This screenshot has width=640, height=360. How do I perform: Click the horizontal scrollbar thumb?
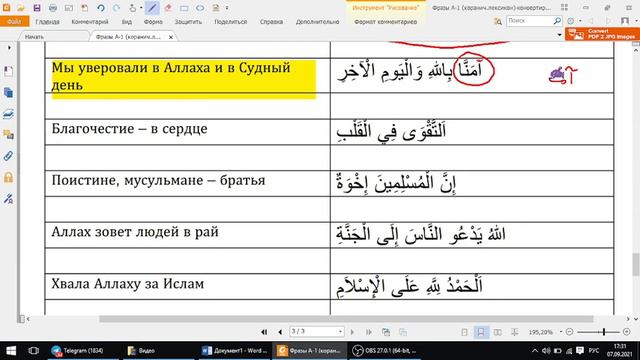coord(346,319)
